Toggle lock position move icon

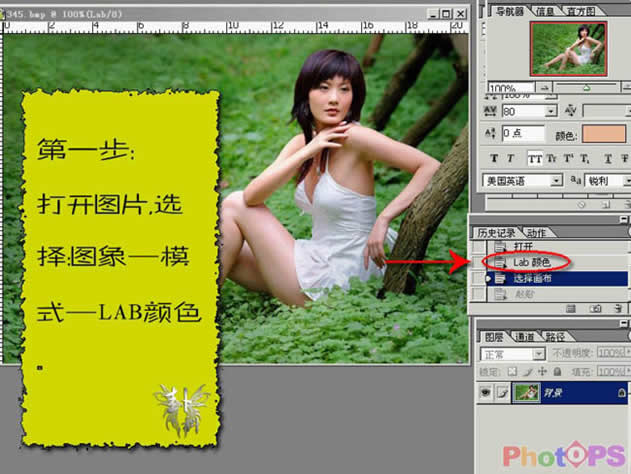pos(542,371)
